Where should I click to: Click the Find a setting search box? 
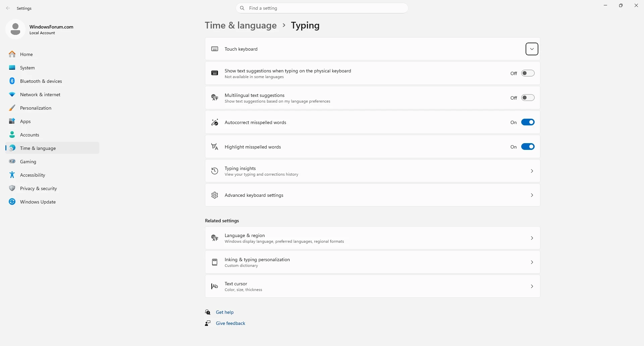[322, 8]
